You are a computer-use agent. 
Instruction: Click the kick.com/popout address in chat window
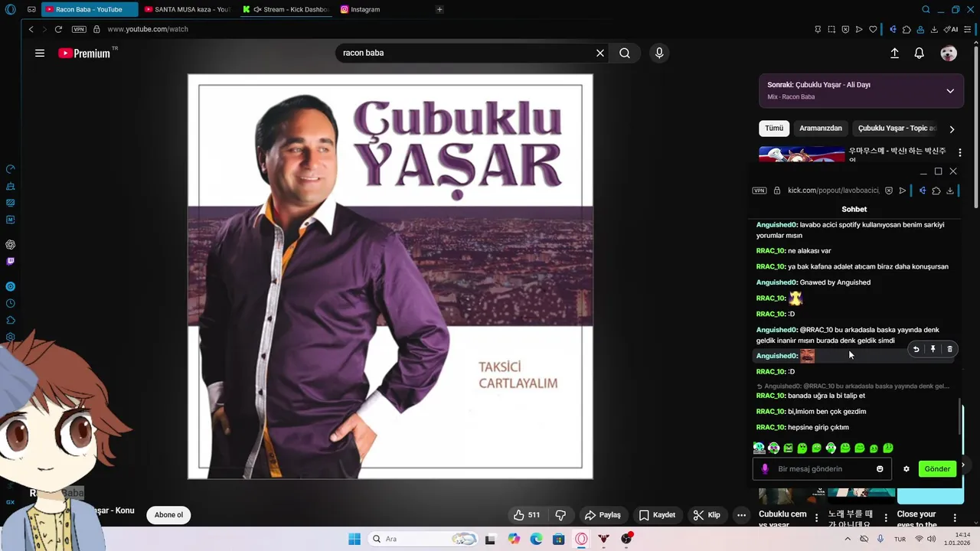[x=833, y=191]
